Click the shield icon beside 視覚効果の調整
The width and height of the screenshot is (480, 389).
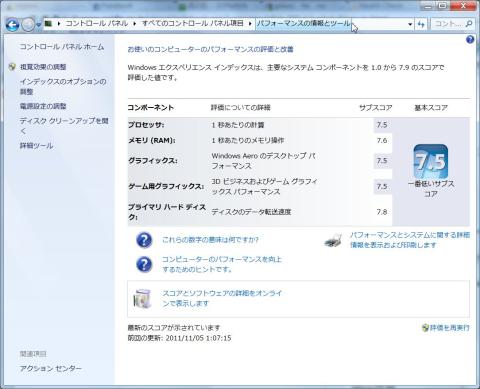12,67
